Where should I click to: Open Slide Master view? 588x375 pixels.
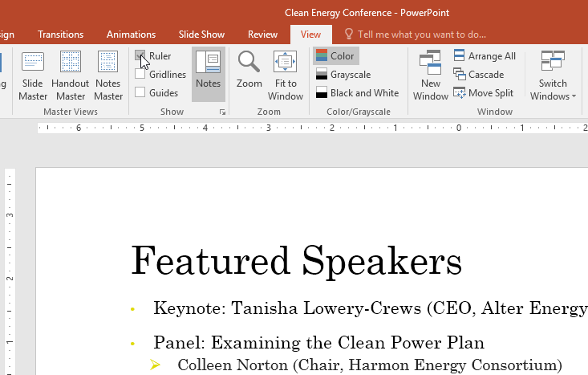point(33,75)
